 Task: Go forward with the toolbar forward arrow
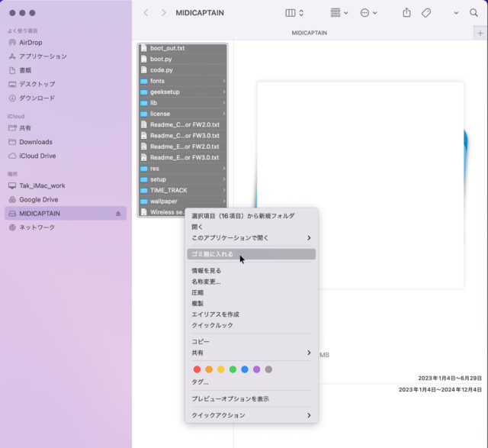pyautogui.click(x=163, y=13)
